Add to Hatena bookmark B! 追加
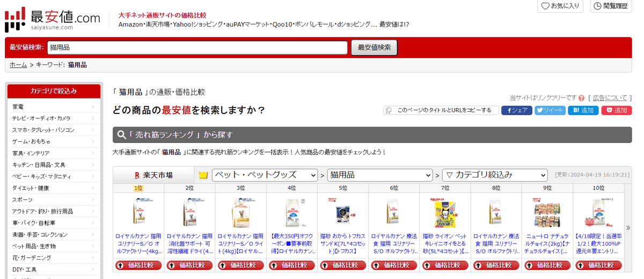644x279 pixels. 583,110
